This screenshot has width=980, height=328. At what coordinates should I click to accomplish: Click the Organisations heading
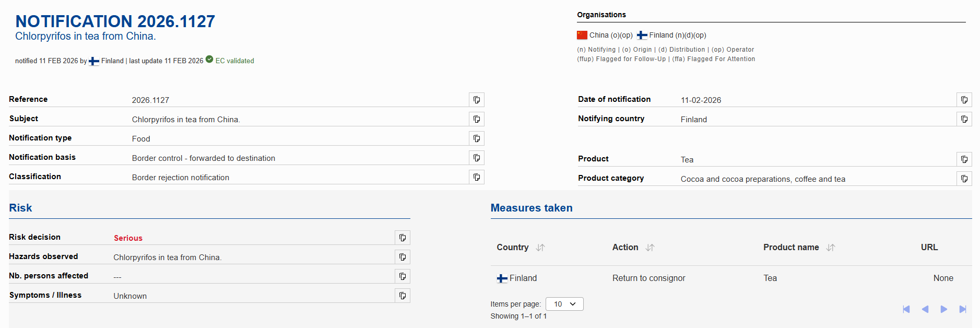601,15
